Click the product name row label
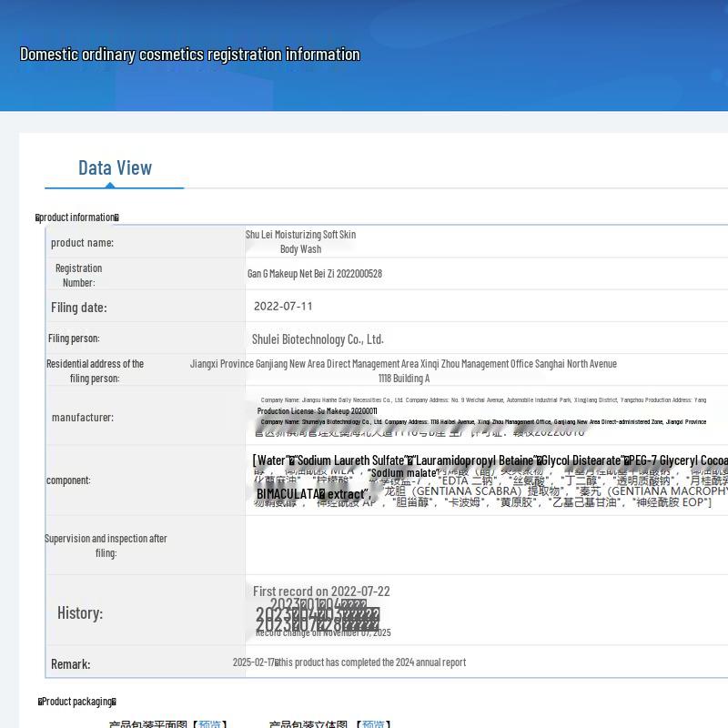Image resolution: width=728 pixels, height=728 pixels. pyautogui.click(x=82, y=243)
